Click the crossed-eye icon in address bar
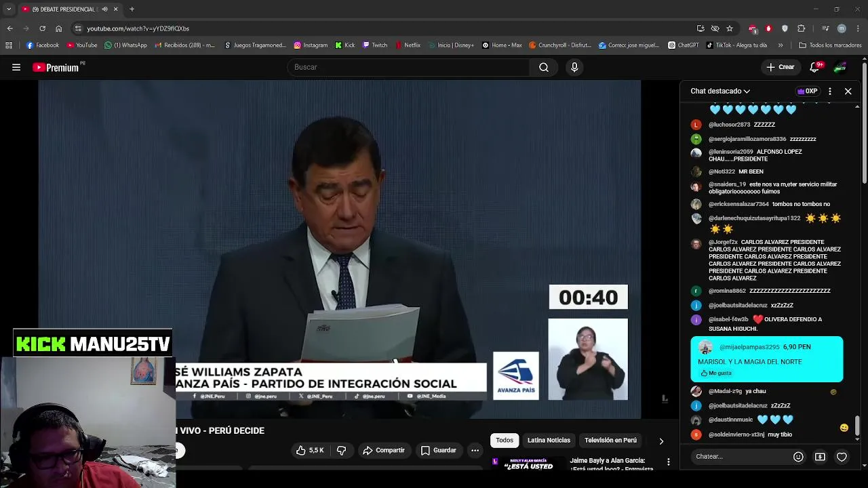The height and width of the screenshot is (488, 868). pos(715,28)
